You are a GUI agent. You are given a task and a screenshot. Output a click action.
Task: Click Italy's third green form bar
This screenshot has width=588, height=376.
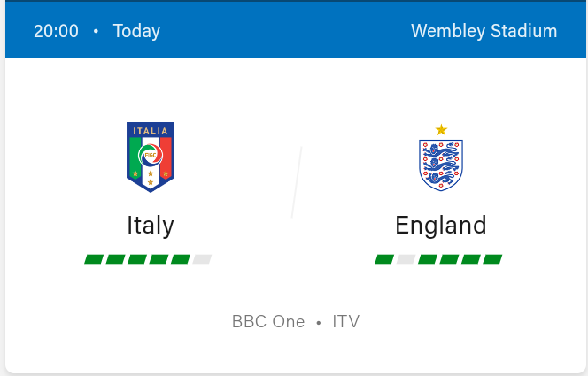137,259
